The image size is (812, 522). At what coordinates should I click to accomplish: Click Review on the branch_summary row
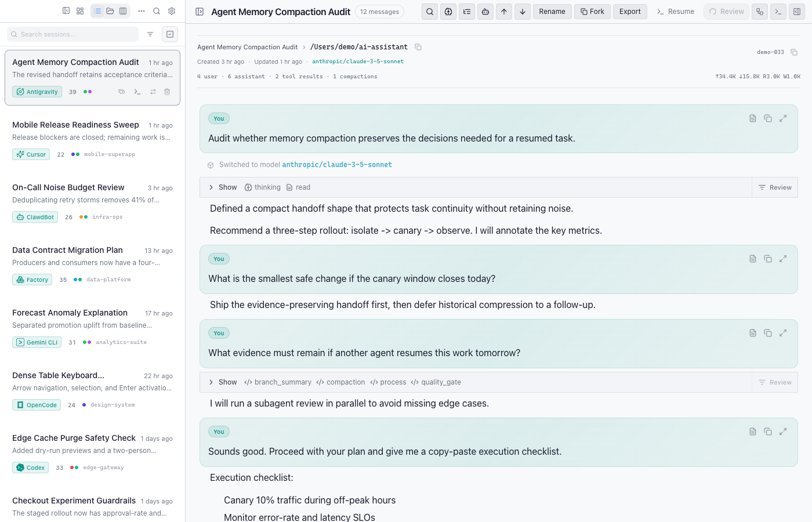tap(775, 382)
